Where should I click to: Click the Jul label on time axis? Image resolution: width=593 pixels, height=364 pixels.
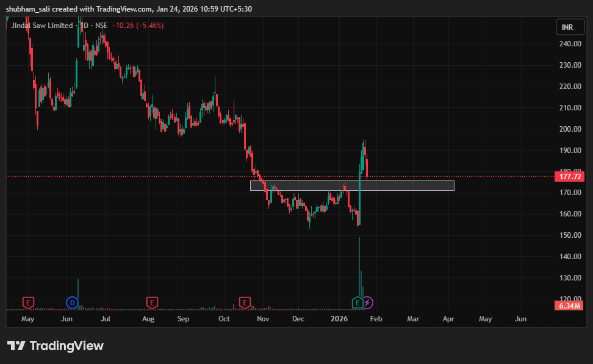coord(106,319)
